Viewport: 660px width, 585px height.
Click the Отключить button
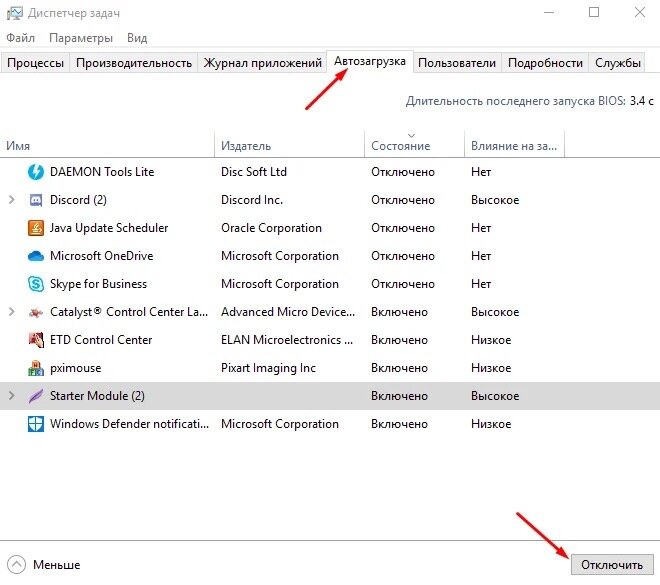pyautogui.click(x=612, y=564)
